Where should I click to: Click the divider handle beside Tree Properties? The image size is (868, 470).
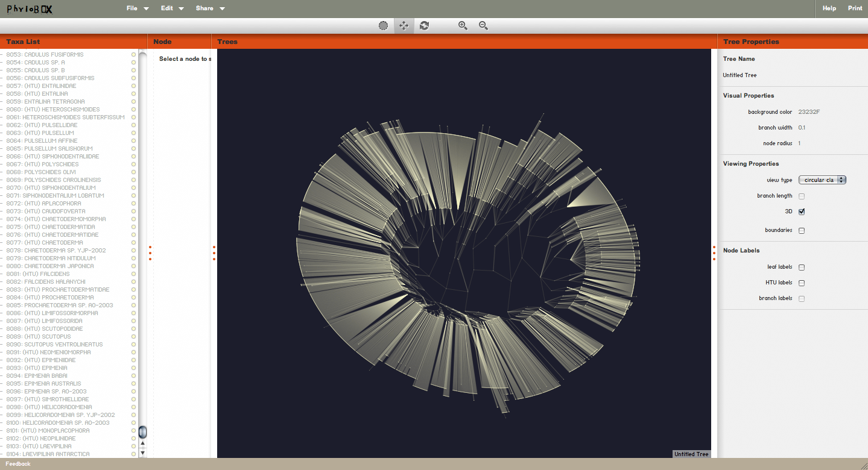pos(714,253)
